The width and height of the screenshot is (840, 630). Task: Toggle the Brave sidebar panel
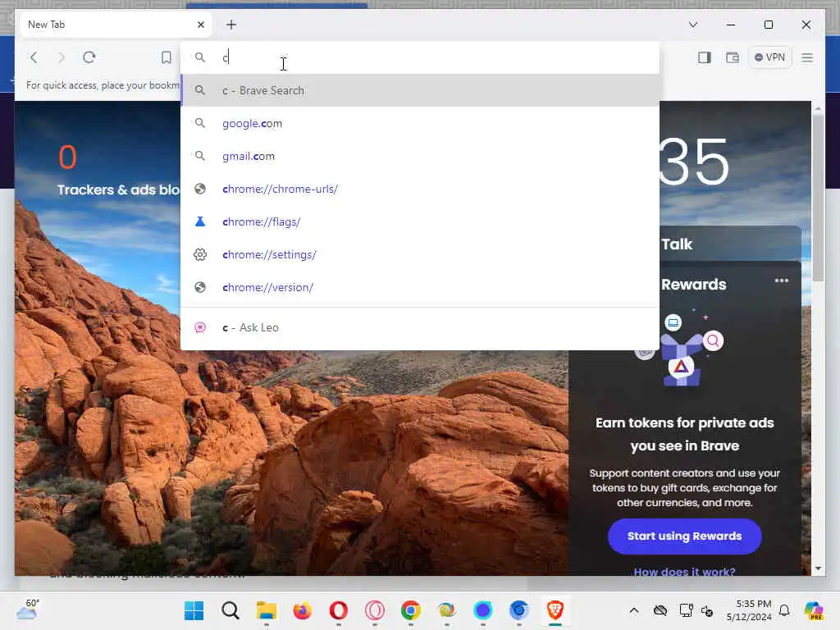(x=705, y=57)
